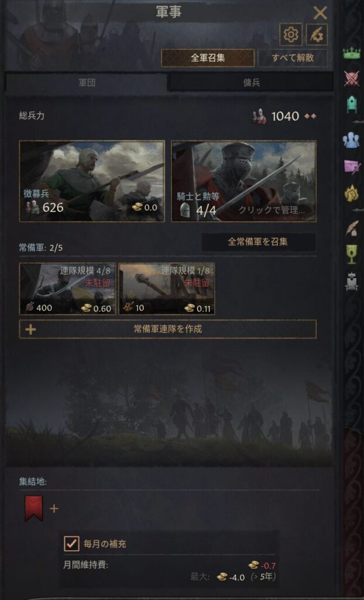Open the crossed swords military icon

point(351,78)
